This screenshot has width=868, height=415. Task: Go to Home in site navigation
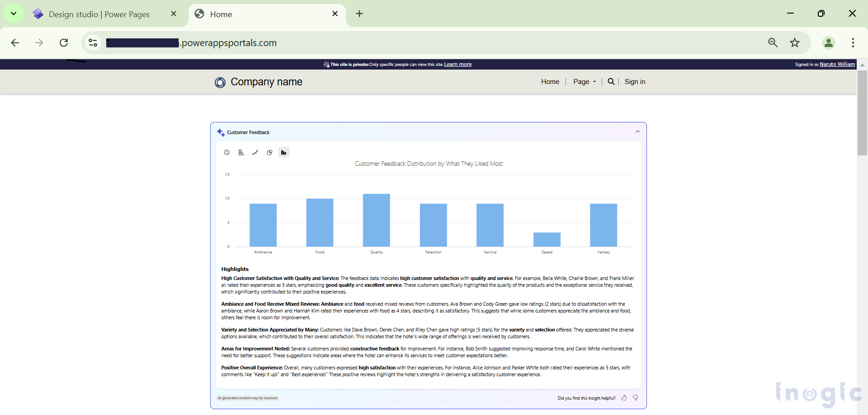tap(550, 82)
